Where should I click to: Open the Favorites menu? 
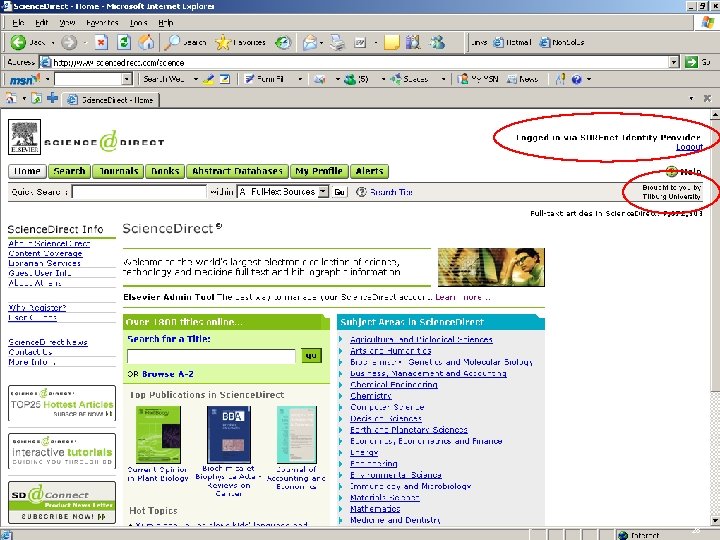coord(102,22)
